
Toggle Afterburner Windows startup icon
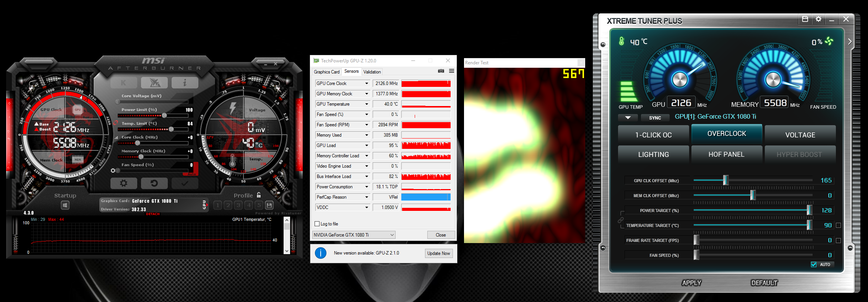[x=65, y=206]
